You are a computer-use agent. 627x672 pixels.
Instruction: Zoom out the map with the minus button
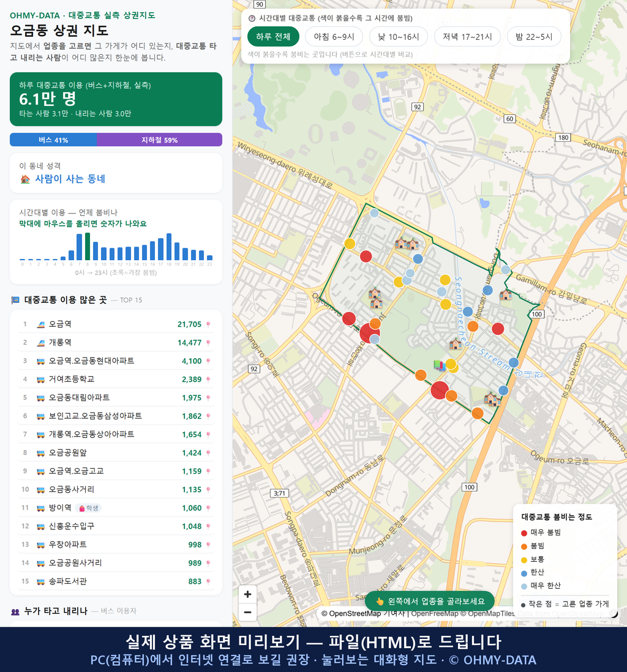coord(247,612)
